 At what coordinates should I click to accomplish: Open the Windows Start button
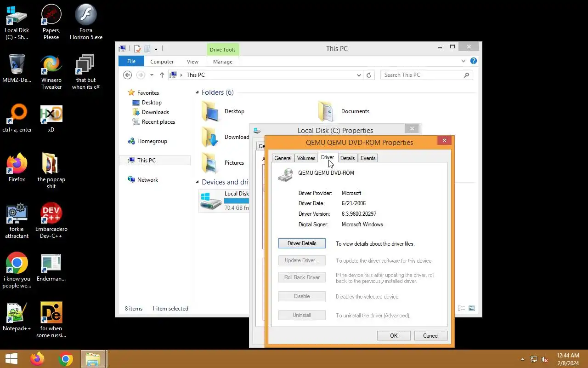[11, 359]
